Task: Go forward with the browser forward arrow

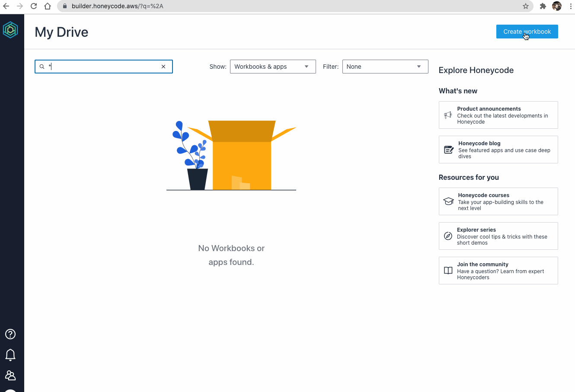Action: pyautogui.click(x=20, y=6)
